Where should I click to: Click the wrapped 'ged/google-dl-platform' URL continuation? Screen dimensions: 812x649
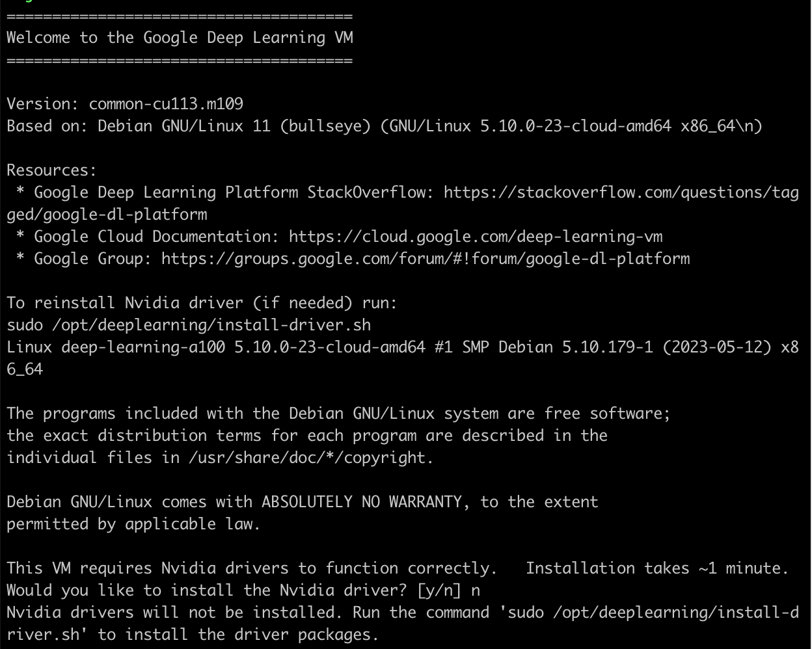pyautogui.click(x=107, y=215)
